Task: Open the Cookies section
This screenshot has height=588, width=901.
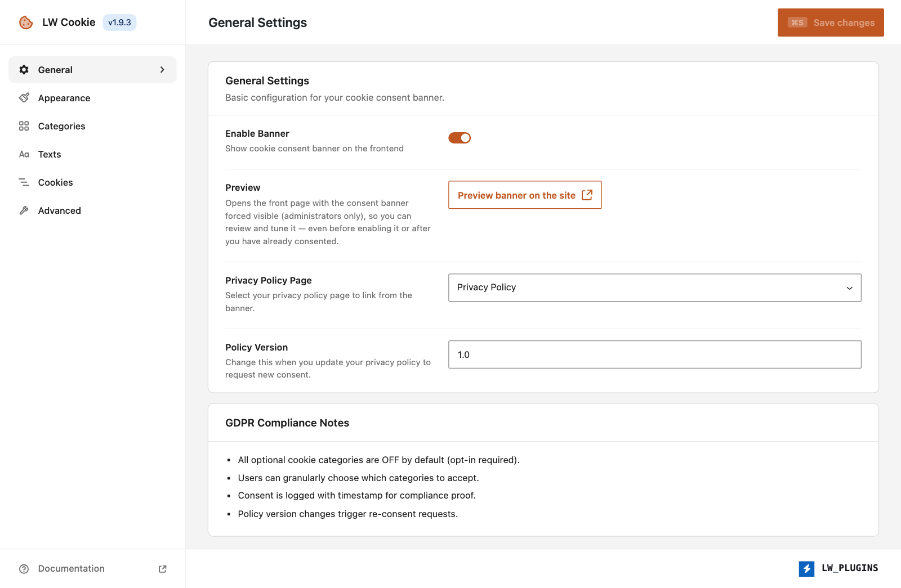Action: [92, 182]
